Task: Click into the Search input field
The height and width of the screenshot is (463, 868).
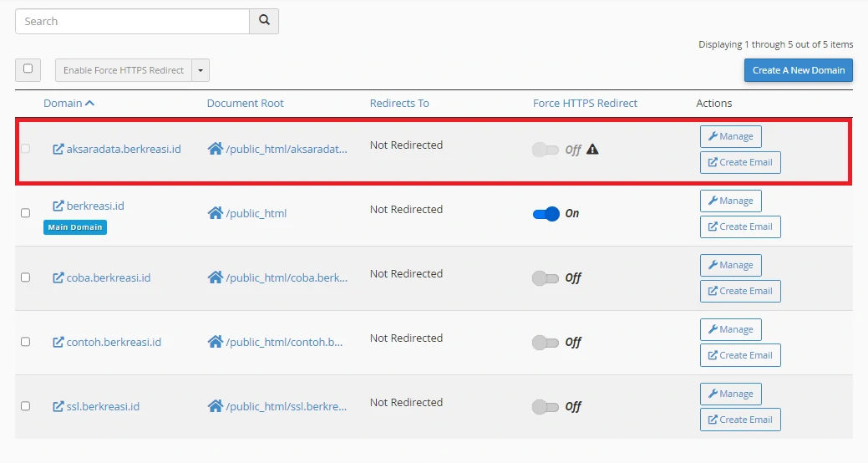Action: pyautogui.click(x=132, y=21)
